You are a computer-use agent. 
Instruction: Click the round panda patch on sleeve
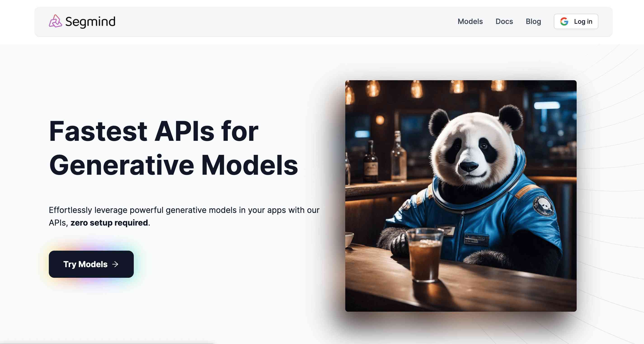[543, 206]
